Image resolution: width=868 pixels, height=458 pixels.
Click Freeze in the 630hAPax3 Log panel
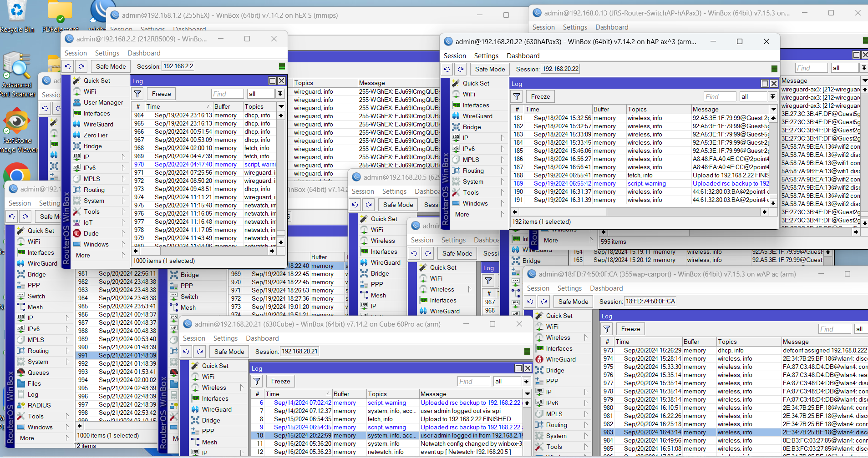(540, 96)
